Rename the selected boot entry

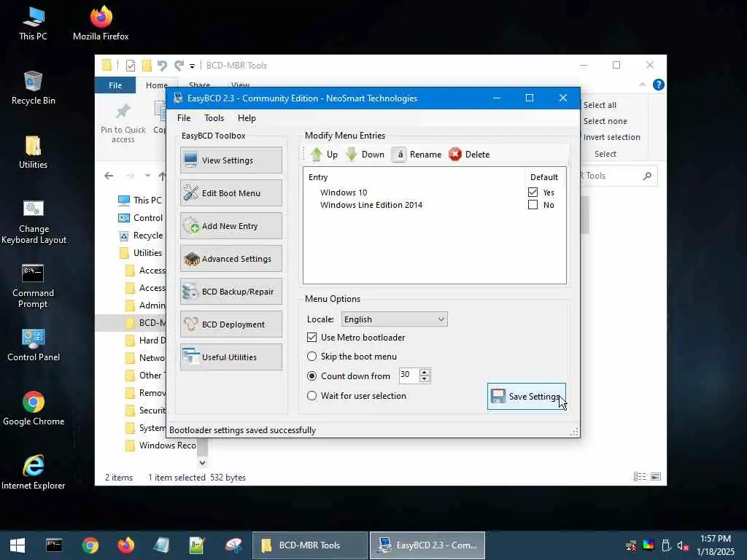[x=417, y=155]
